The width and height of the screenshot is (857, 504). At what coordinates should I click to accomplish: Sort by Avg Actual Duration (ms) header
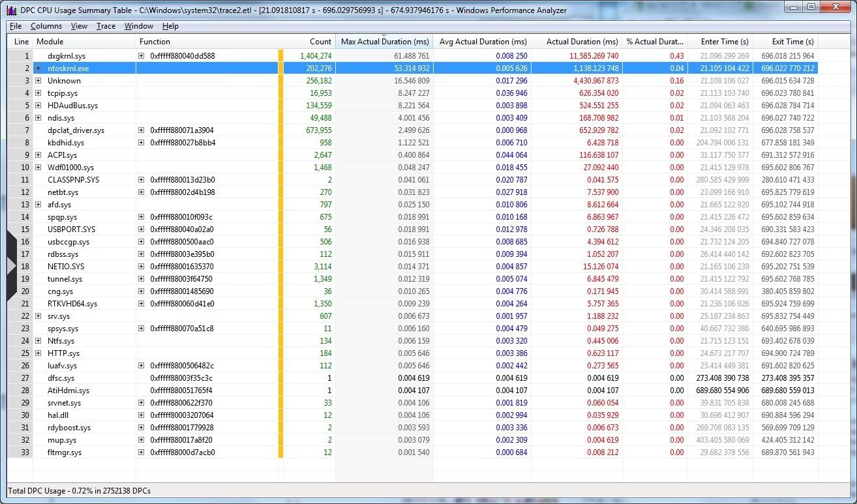click(482, 42)
